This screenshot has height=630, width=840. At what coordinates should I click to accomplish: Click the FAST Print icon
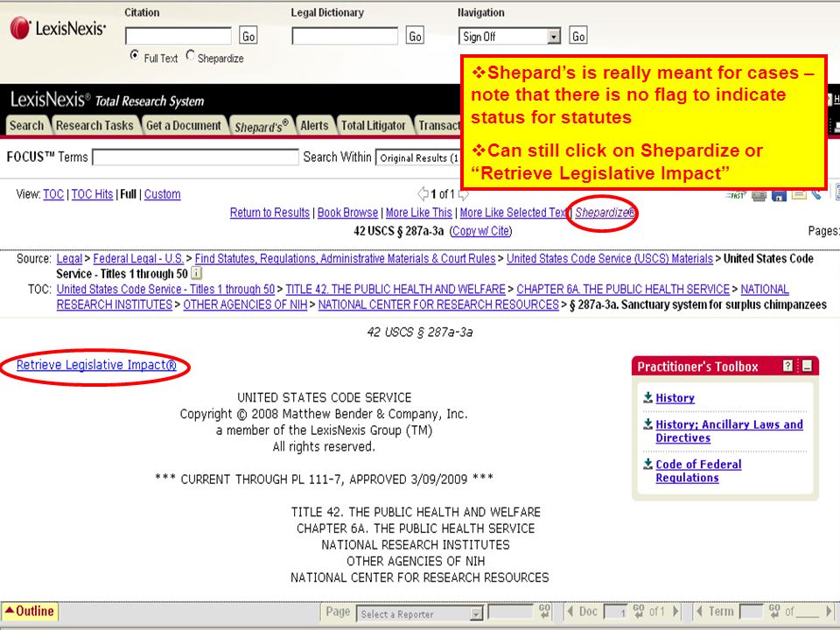(x=737, y=195)
